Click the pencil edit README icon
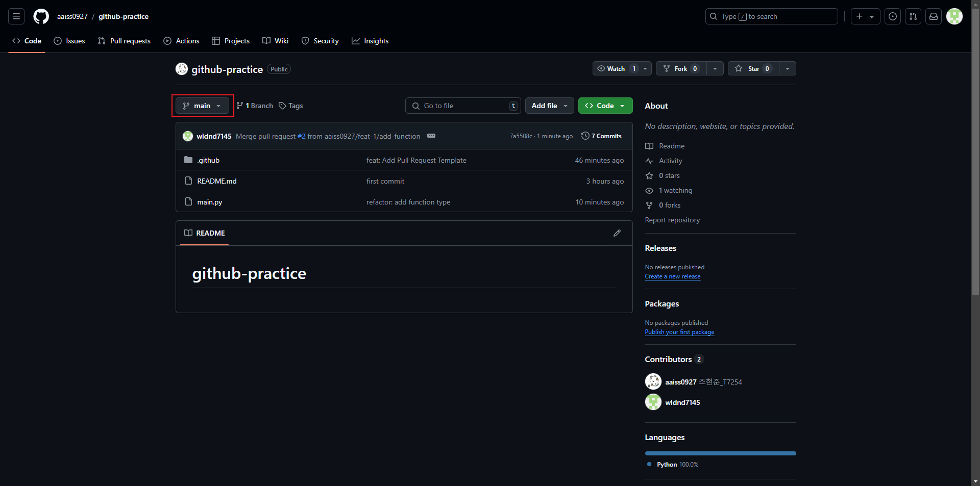Image resolution: width=980 pixels, height=486 pixels. (617, 233)
